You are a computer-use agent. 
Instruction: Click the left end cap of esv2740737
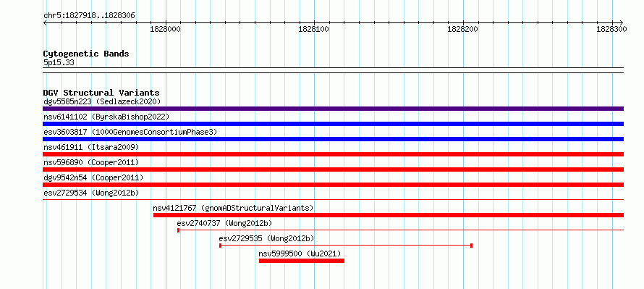(x=178, y=230)
